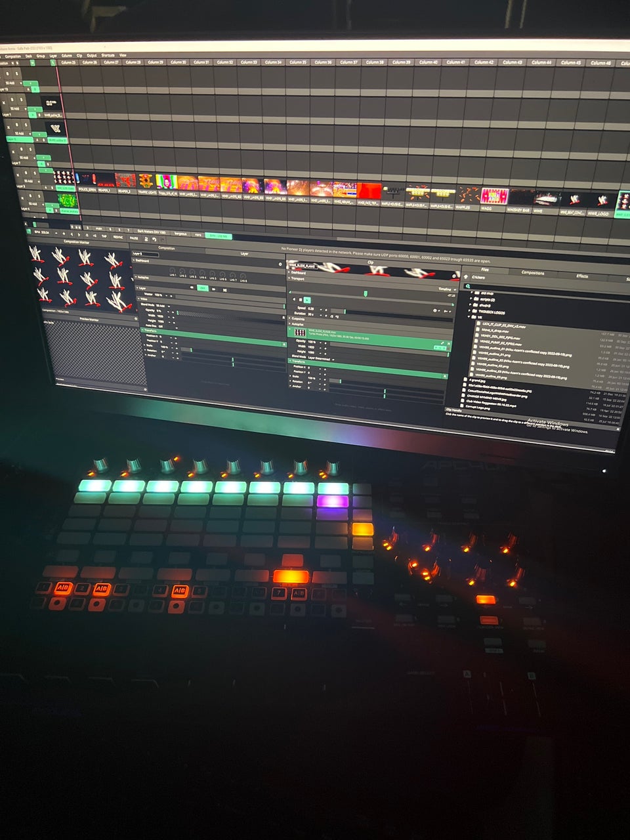Click the undo arrow icon beside PAUSE
The image size is (630, 840).
[154, 239]
